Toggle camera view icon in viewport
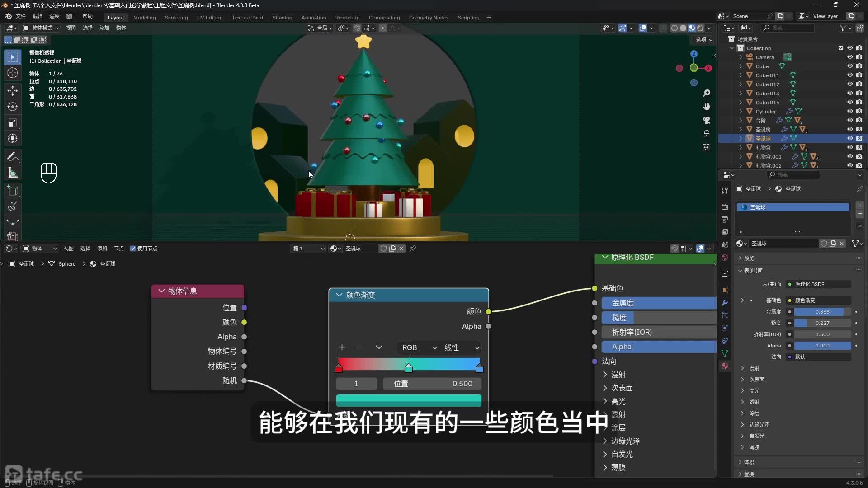868x488 pixels. click(x=706, y=120)
